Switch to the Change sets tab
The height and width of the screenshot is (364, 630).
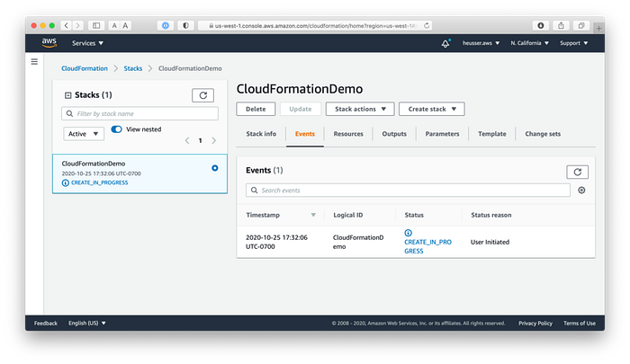tap(543, 134)
